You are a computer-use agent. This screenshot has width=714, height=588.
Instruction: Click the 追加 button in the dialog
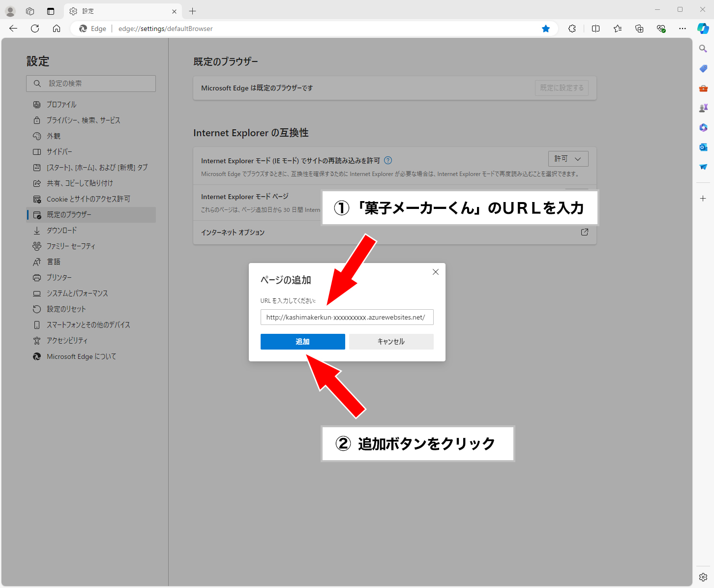click(x=302, y=342)
